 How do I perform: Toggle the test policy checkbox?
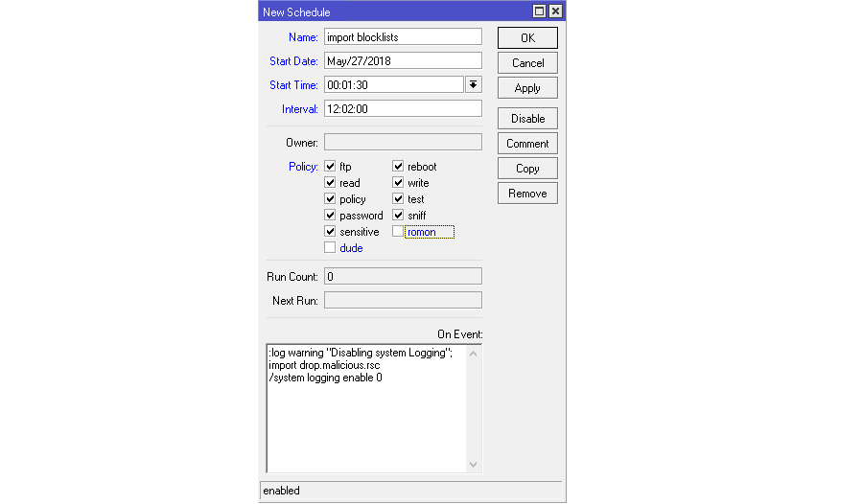(398, 198)
